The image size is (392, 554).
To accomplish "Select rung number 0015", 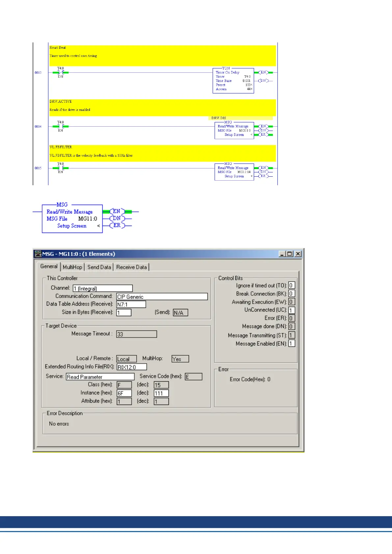I will click(x=38, y=168).
